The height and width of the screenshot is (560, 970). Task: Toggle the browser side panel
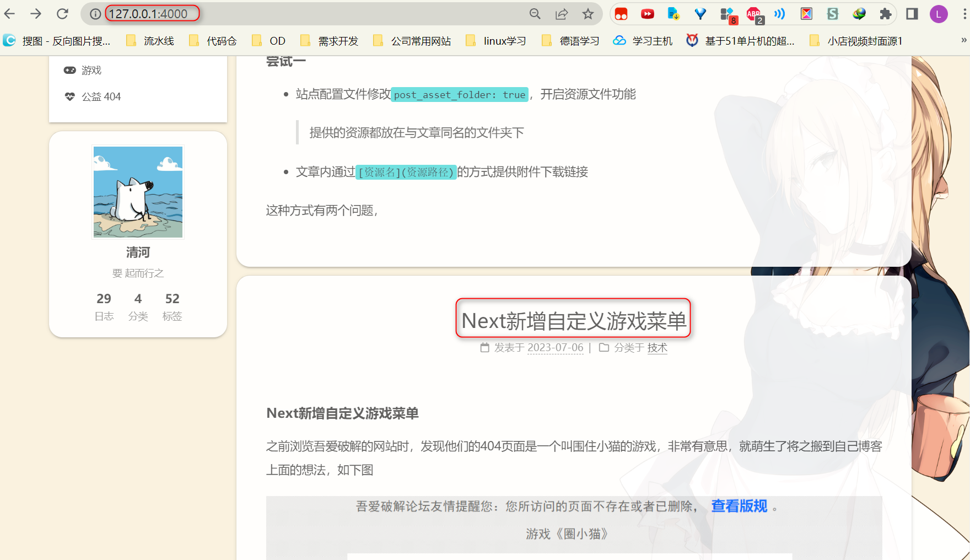coord(912,14)
